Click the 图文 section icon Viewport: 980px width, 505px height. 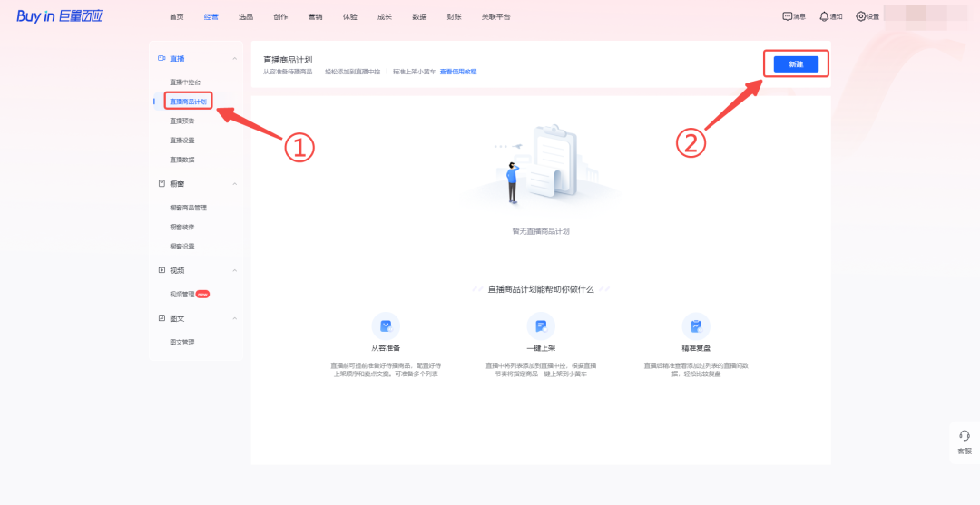pyautogui.click(x=162, y=318)
